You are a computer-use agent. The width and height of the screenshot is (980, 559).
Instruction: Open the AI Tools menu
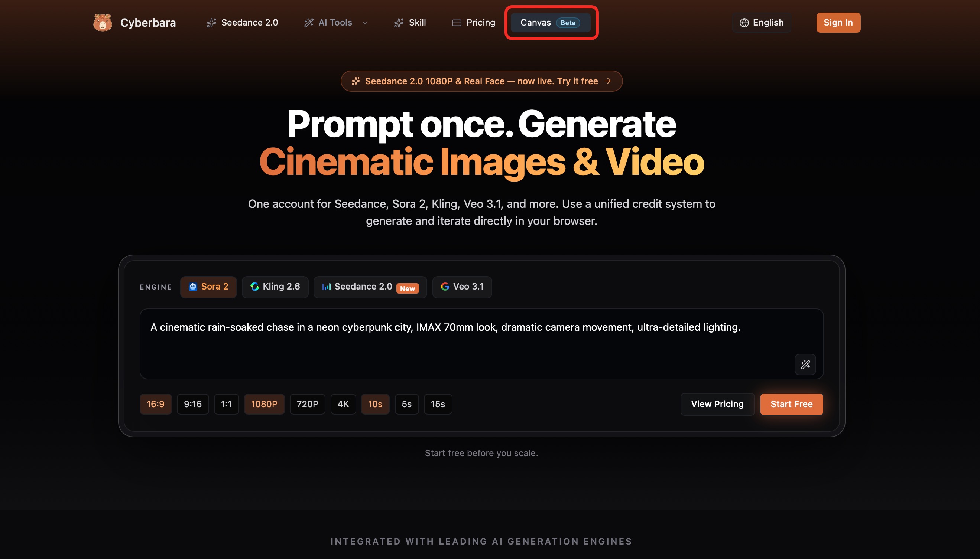(336, 23)
